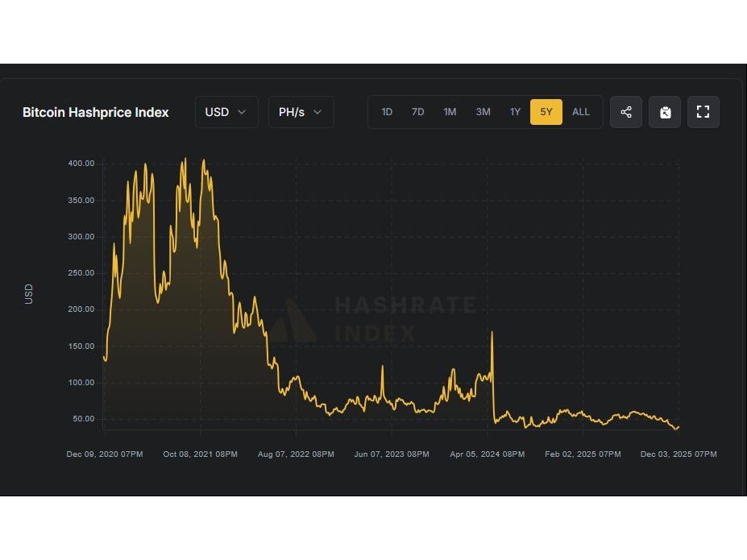The image size is (747, 560).
Task: Click the Dec 09, 2020 axis label
Action: pyautogui.click(x=104, y=454)
